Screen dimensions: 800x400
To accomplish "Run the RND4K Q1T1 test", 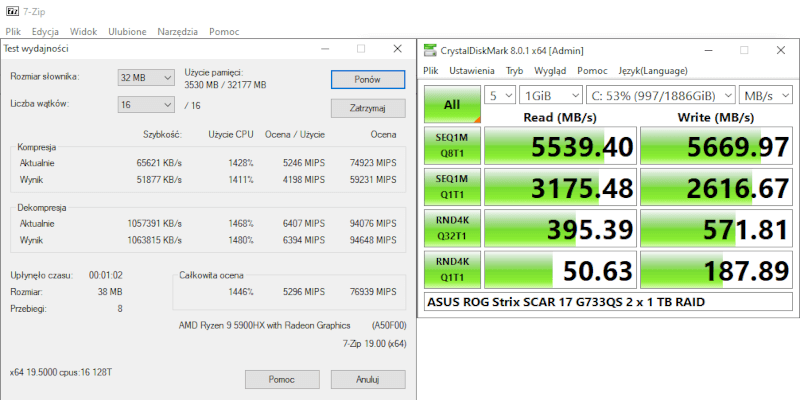I will (452, 270).
